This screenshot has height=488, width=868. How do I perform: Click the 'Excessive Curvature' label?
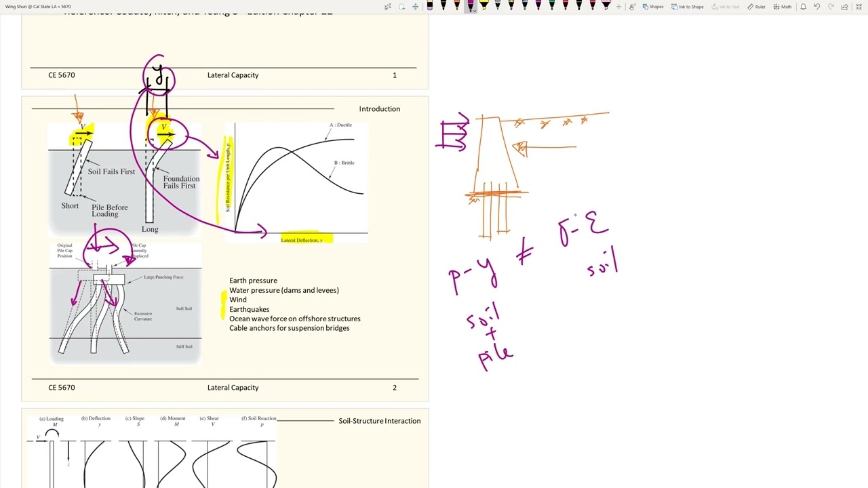(143, 316)
